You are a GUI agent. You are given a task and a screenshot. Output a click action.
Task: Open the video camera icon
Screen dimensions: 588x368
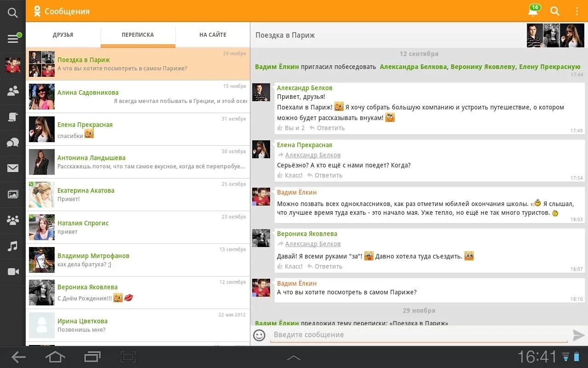pyautogui.click(x=13, y=271)
